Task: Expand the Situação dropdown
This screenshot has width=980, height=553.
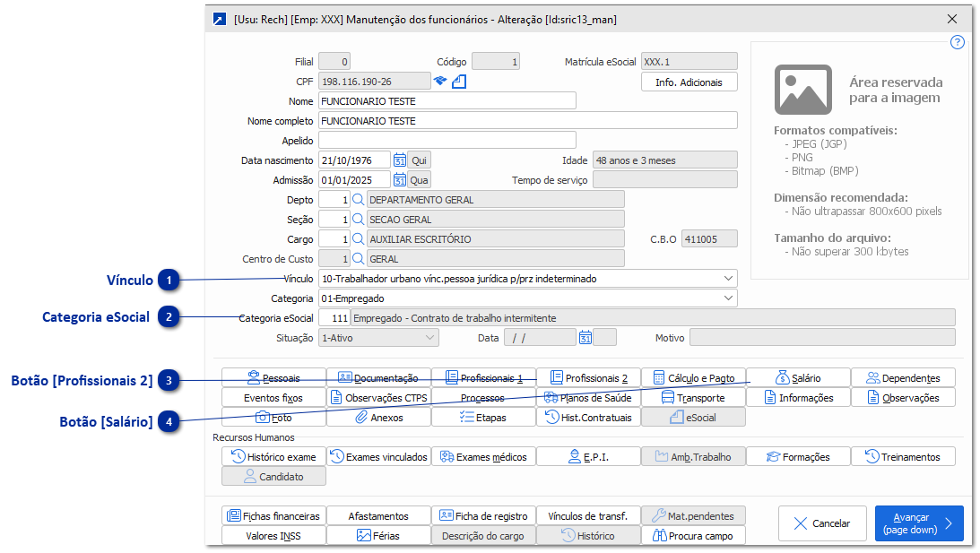Action: coord(429,338)
